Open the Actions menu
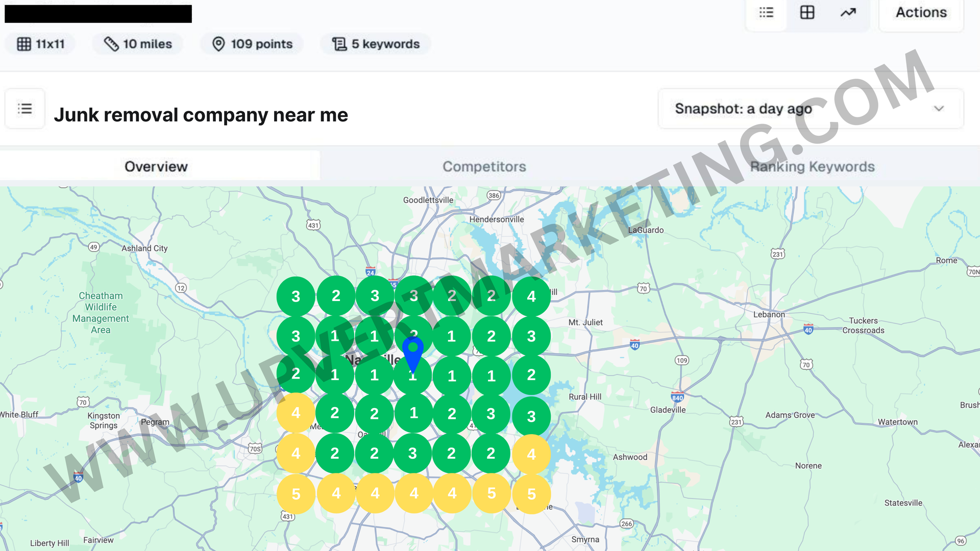 tap(921, 13)
